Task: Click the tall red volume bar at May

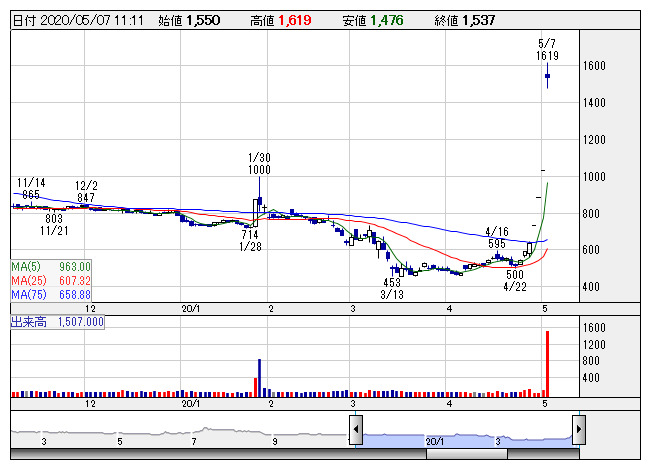Action: click(547, 362)
